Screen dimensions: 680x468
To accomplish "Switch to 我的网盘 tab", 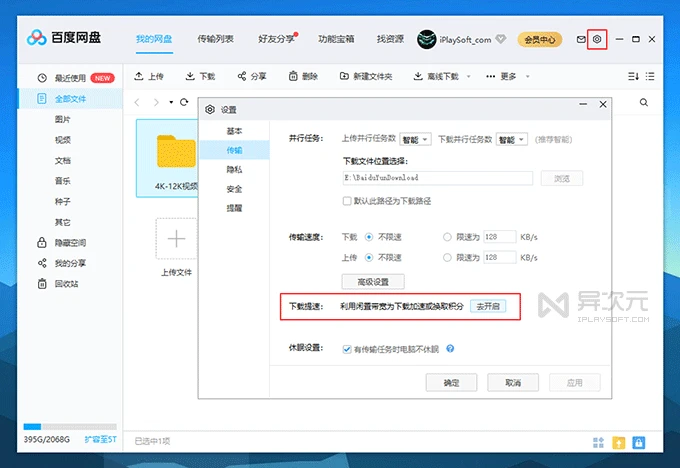I will click(x=154, y=39).
